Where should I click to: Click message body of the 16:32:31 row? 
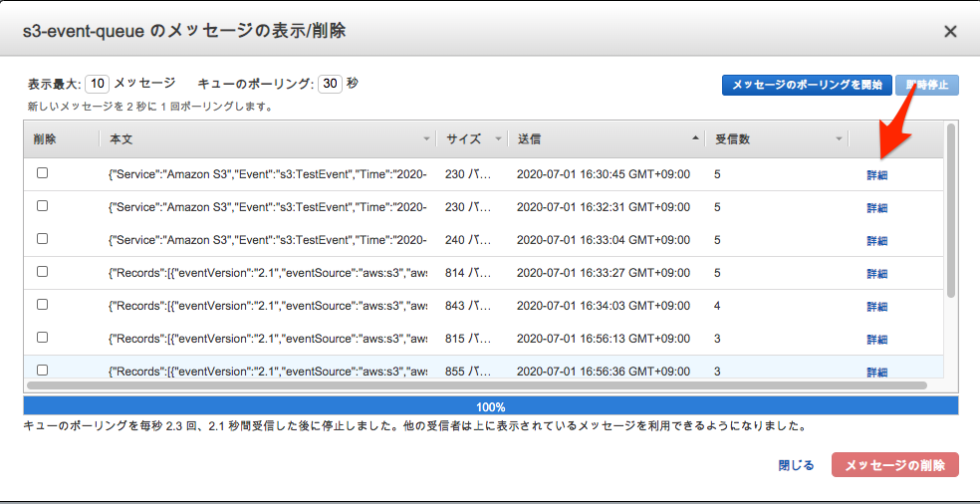(x=268, y=207)
